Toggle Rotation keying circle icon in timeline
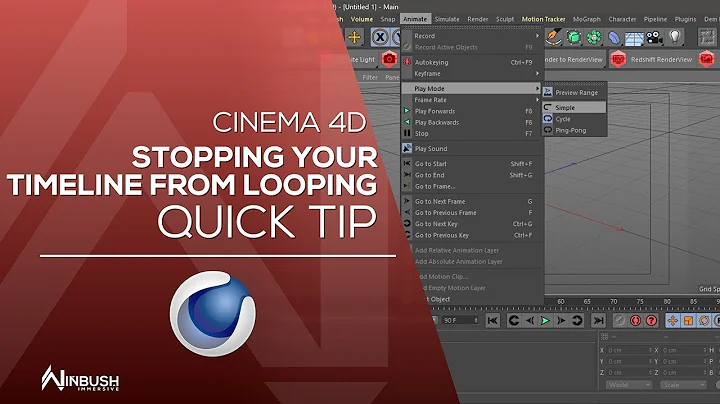The height and width of the screenshot is (404, 720). [x=704, y=320]
